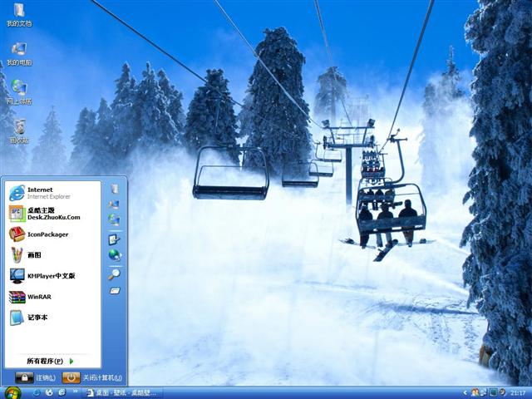532x399 pixels.
Task: Open the 回收站 recycle bin icon
Action: (x=19, y=131)
